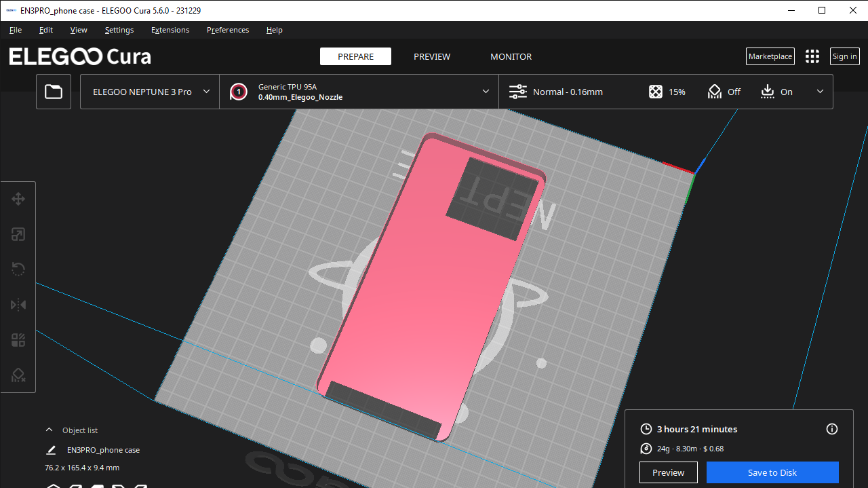Click the extruder 1 material icon

[238, 92]
